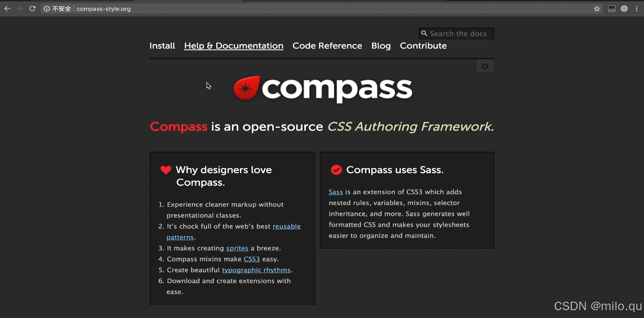Click the green profile avatar icon
The image size is (644, 318).
pos(624,9)
